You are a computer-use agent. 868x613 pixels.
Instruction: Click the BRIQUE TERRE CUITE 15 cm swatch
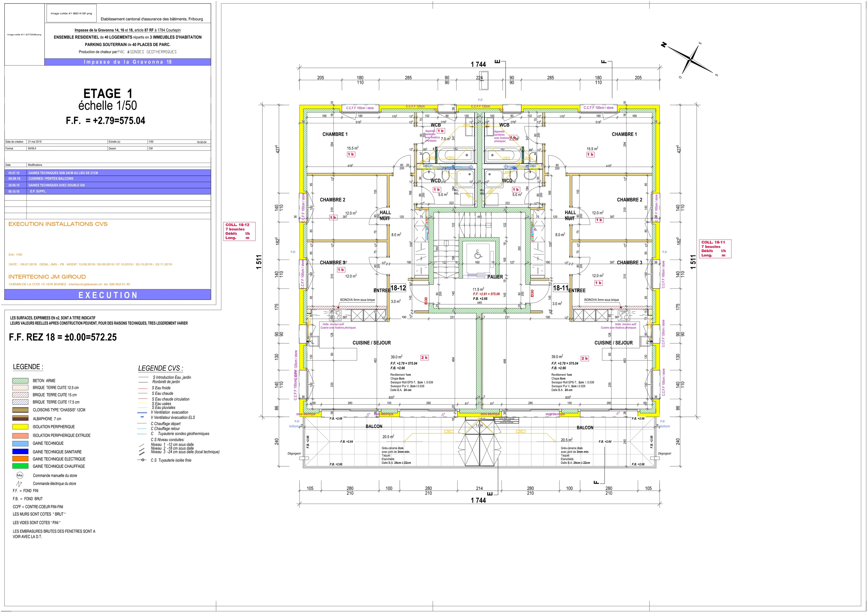[20, 395]
